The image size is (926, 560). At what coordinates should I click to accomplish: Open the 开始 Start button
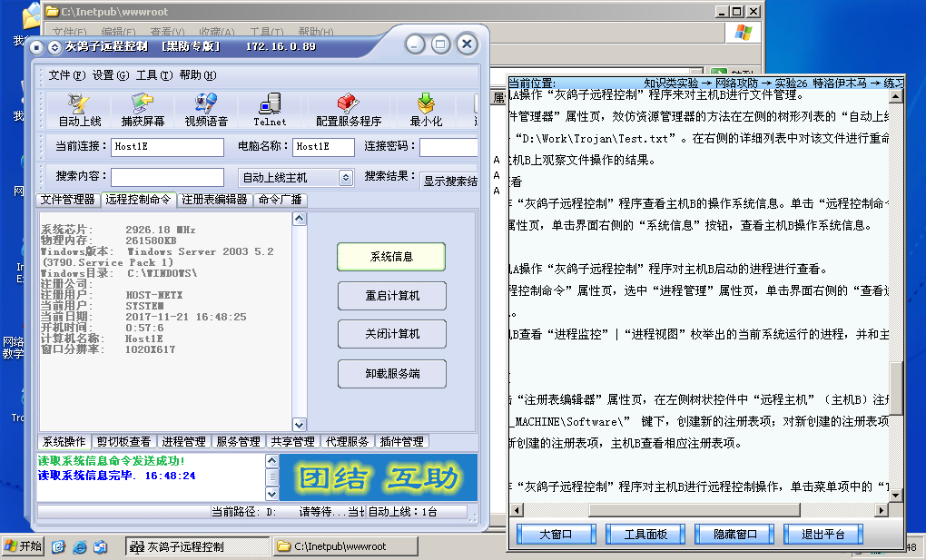[x=23, y=545]
